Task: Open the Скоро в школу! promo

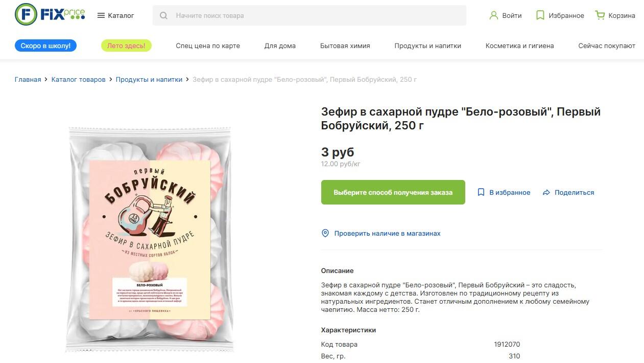Action: [x=46, y=46]
